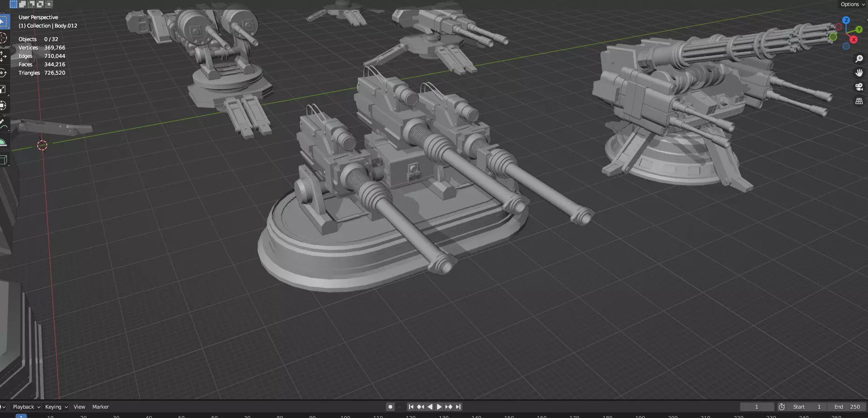
Task: Play animation in reverse
Action: click(x=430, y=407)
